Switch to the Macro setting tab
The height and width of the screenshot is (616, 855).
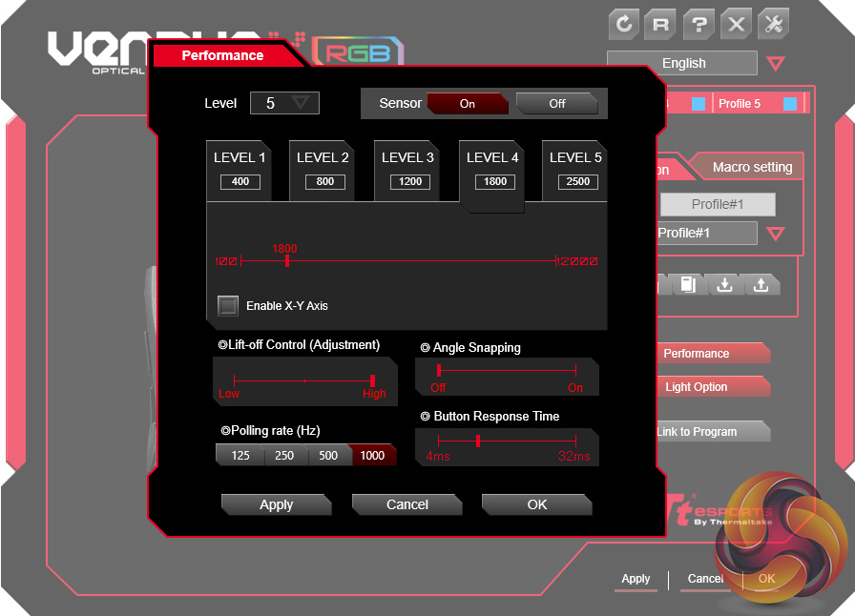[x=751, y=167]
